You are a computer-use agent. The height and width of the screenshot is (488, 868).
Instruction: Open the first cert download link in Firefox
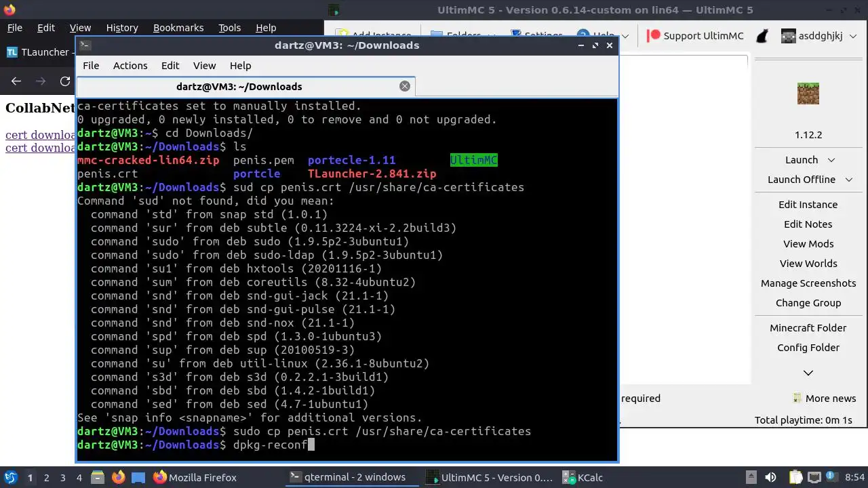tap(40, 135)
